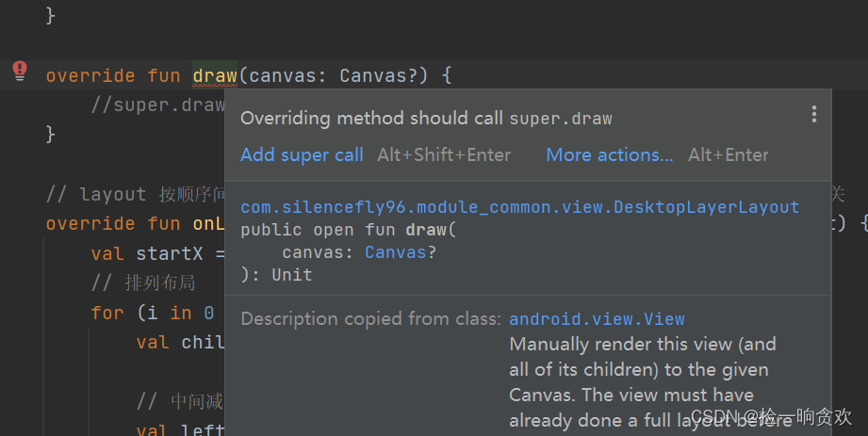Screen dimensions: 868x436
Task: Click the underlined draw method name
Action: [x=215, y=75]
